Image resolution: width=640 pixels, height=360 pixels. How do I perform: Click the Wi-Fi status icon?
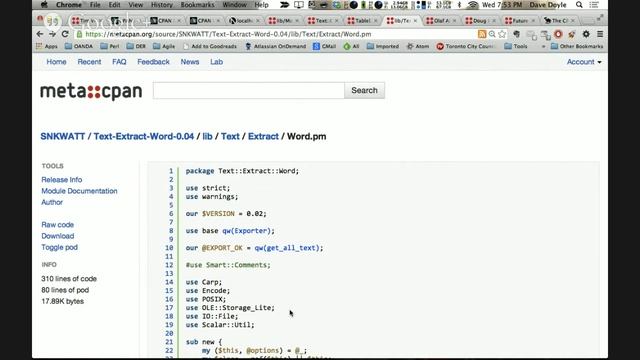click(473, 5)
